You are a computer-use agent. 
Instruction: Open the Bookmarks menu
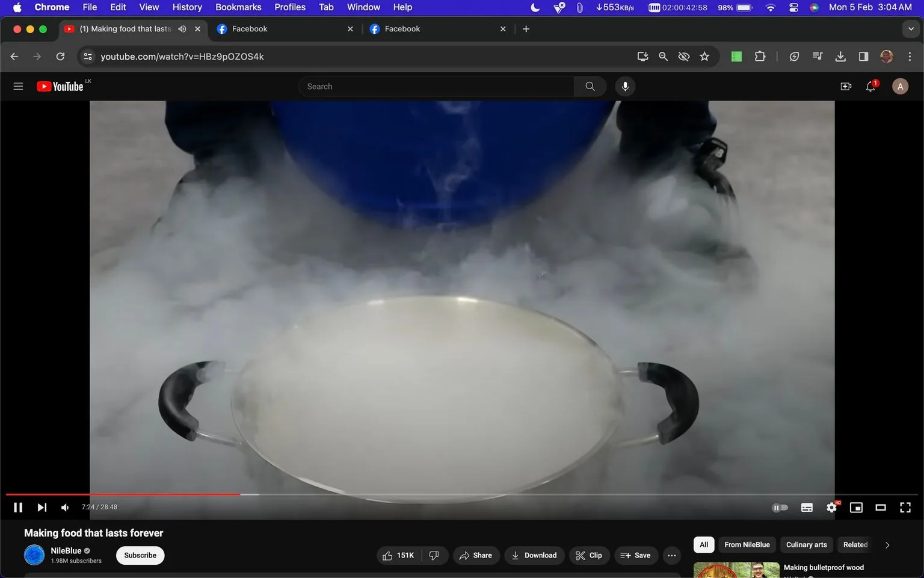[238, 7]
